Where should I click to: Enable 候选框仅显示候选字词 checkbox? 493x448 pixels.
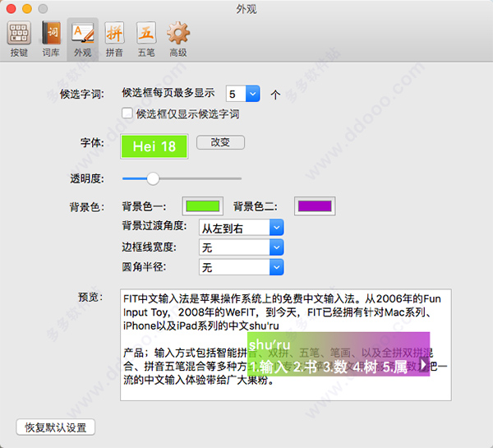[x=127, y=113]
